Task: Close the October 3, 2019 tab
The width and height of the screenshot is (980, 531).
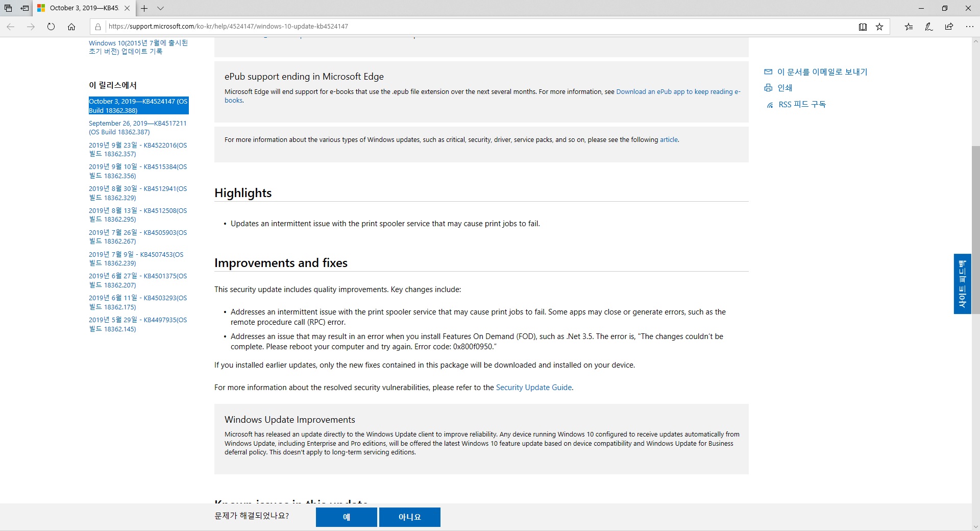Action: tap(127, 8)
